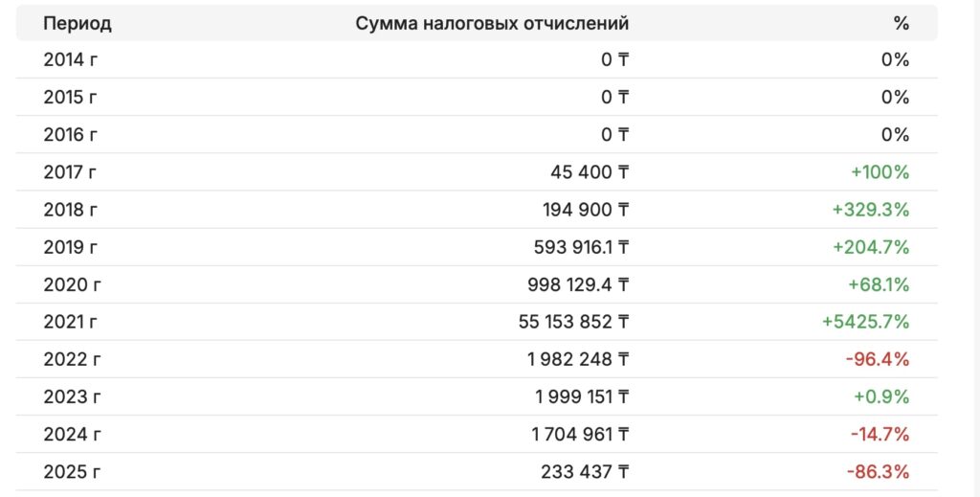Select the 2020 г period cell

(x=73, y=285)
